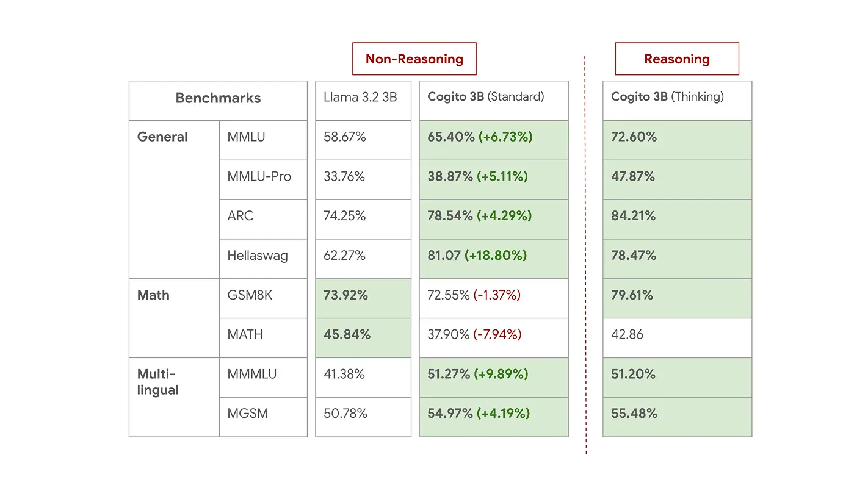868x488 pixels.
Task: Select the Hellaswag benchmark cell
Action: click(262, 256)
